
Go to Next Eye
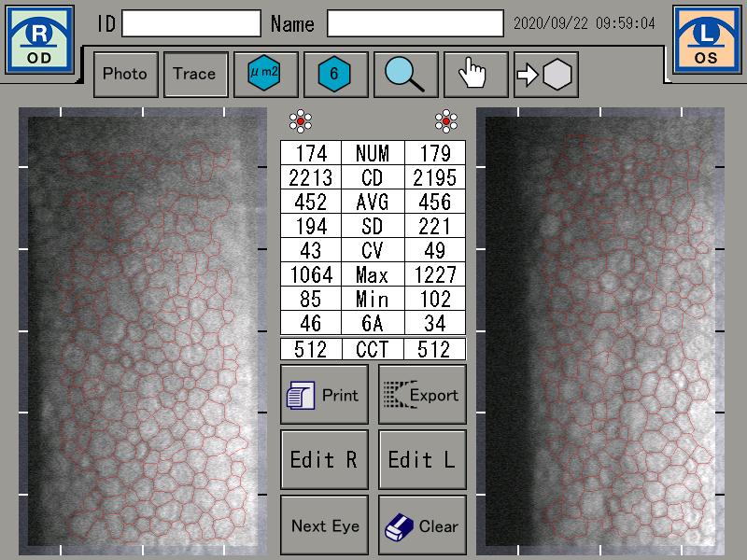click(324, 525)
